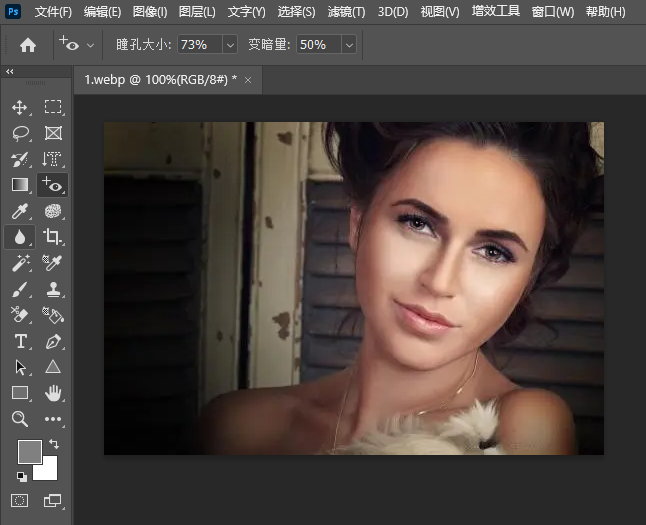This screenshot has height=525, width=646.
Task: Collapse the toolbar with double-arrow button
Action: [10, 72]
